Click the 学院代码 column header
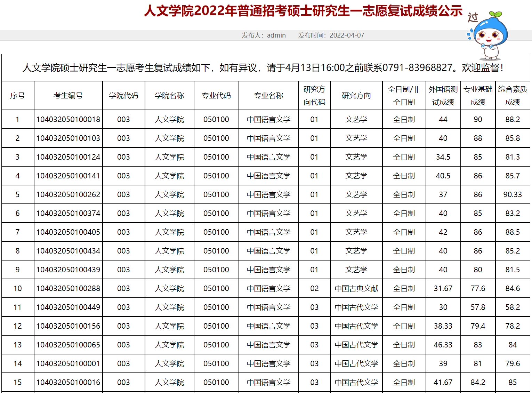 (x=123, y=96)
